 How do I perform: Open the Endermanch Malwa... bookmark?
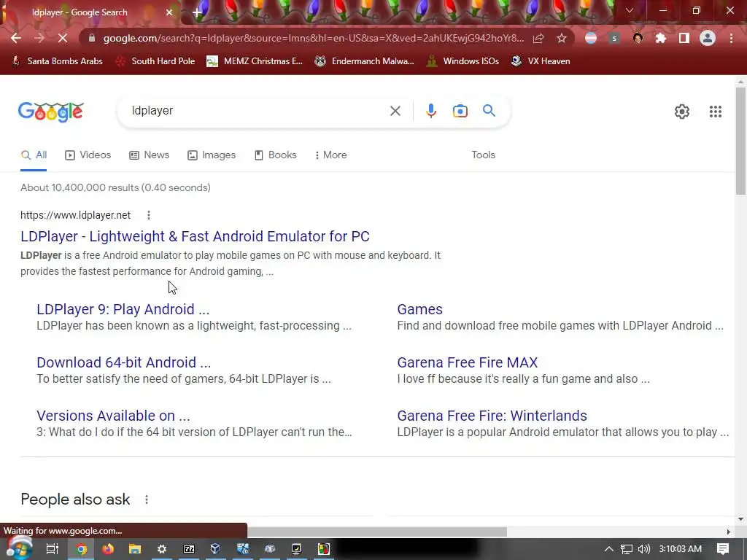coord(365,61)
